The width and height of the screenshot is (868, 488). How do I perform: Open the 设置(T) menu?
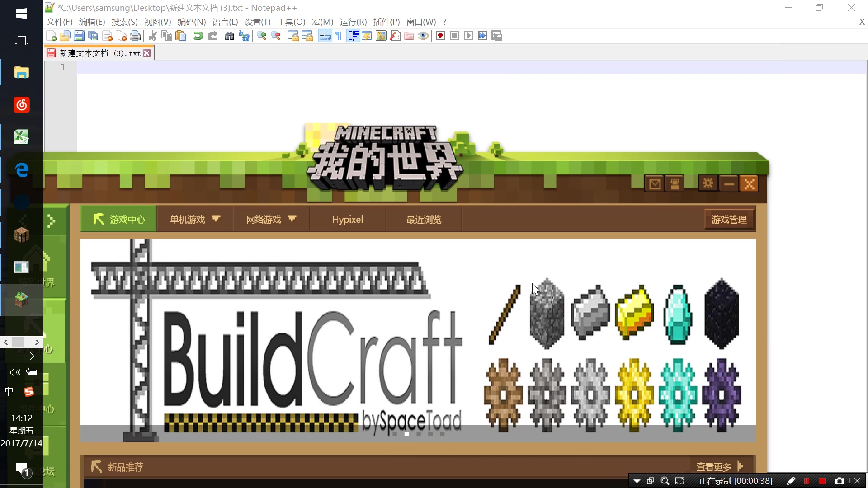(257, 22)
